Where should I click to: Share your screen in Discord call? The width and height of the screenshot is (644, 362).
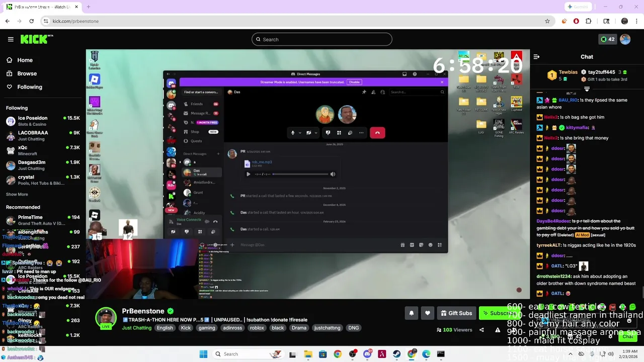pyautogui.click(x=328, y=133)
